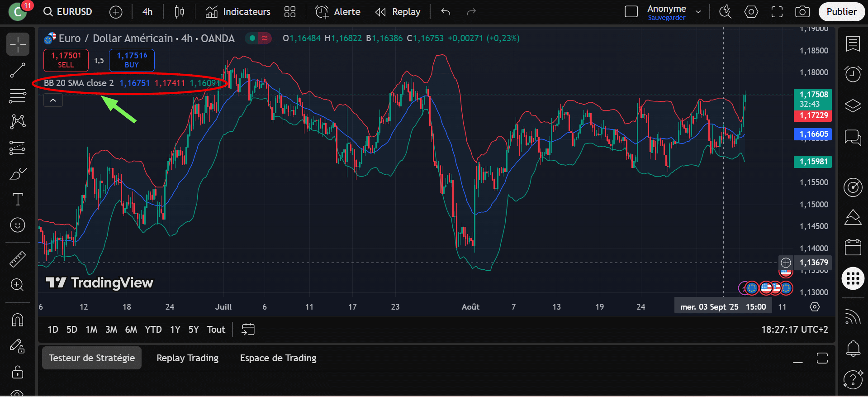
Task: Toggle lock all drawing tools
Action: [x=18, y=372]
